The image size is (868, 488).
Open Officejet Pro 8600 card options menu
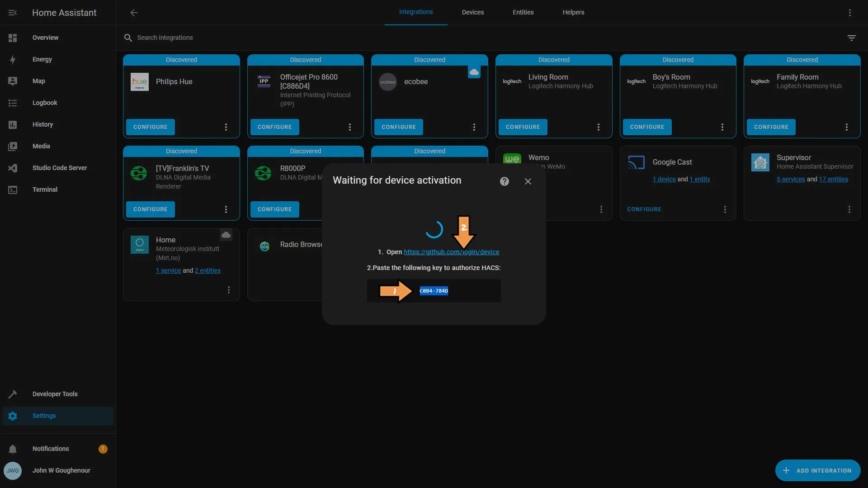[x=350, y=127]
